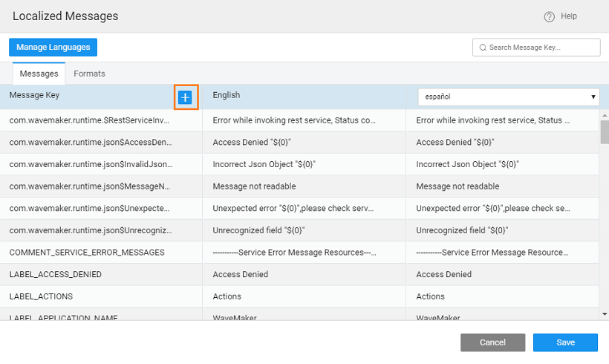Click the vertical scrollbar thumb
Viewport: 609px width, 364px height.
pyautogui.click(x=604, y=131)
